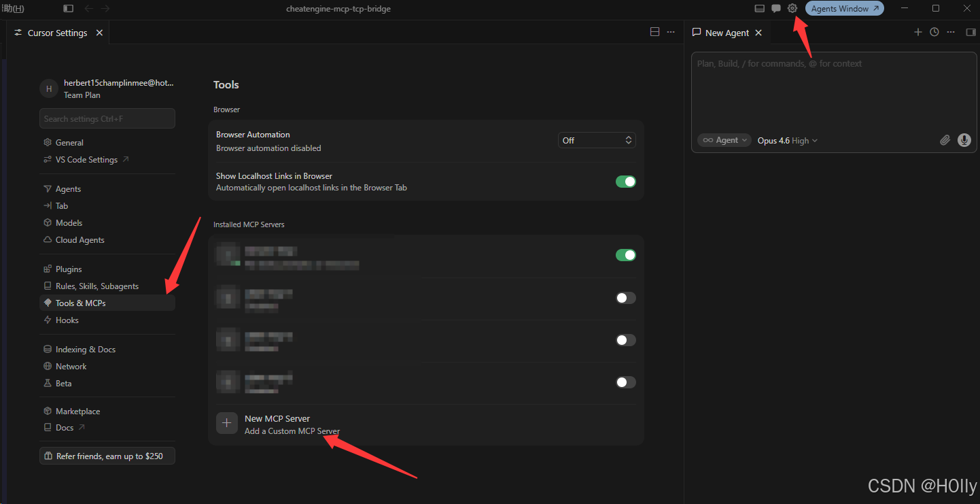The width and height of the screenshot is (980, 504).
Task: Disable the enabled (green) MCP server toggle
Action: click(x=626, y=255)
